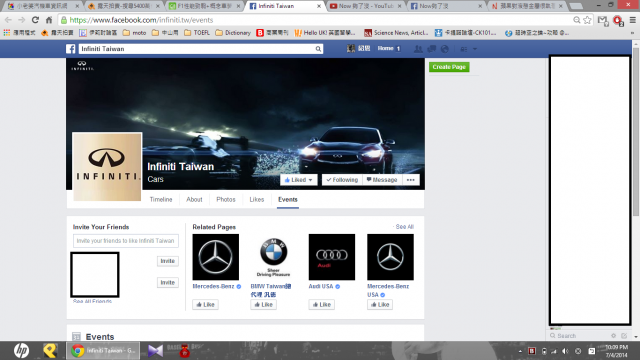640x360 pixels.
Task: Open the mail extension icon
Action: [603, 20]
